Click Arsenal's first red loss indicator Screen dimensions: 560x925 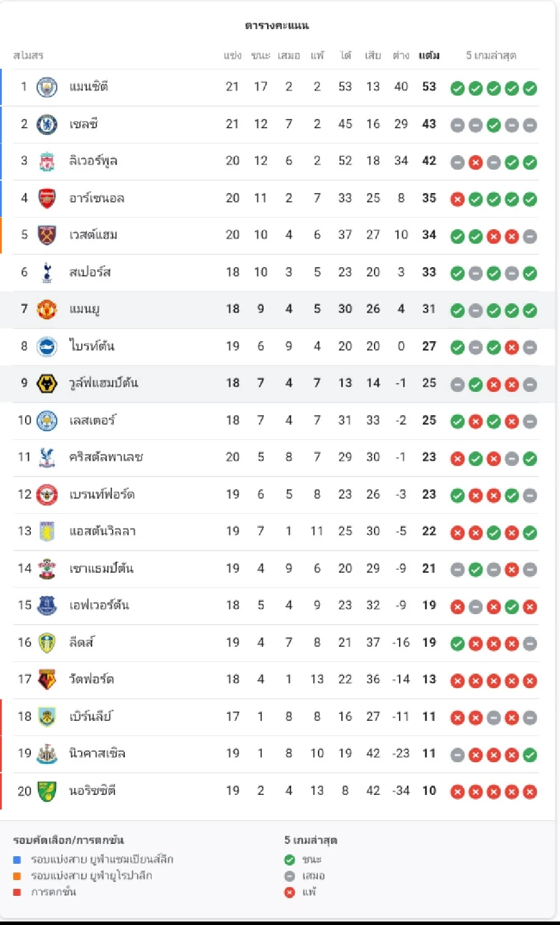point(458,199)
